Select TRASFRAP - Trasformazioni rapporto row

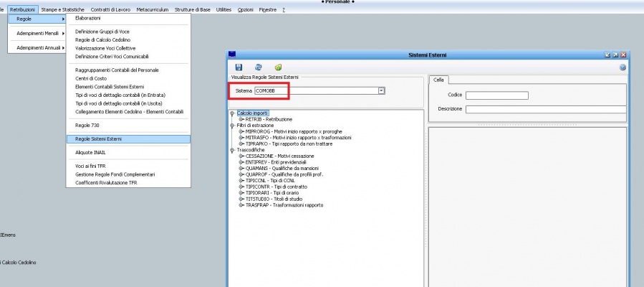(284, 204)
